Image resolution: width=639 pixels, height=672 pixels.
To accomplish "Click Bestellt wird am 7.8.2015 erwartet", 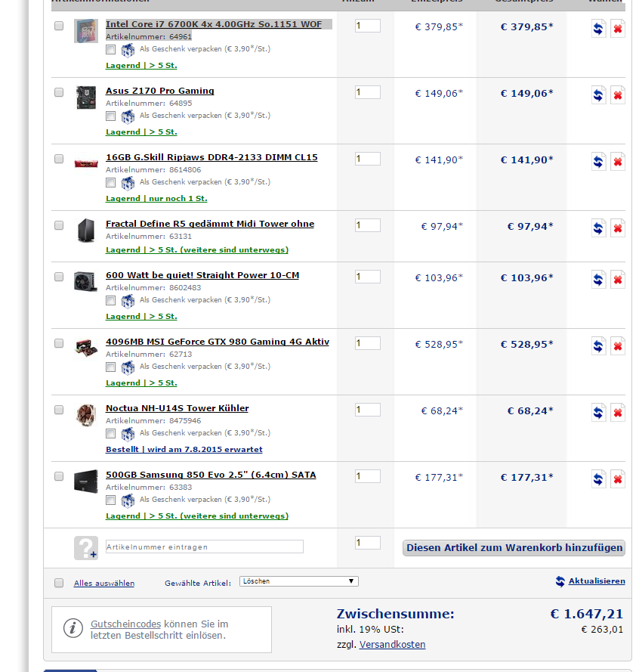I will pos(184,450).
